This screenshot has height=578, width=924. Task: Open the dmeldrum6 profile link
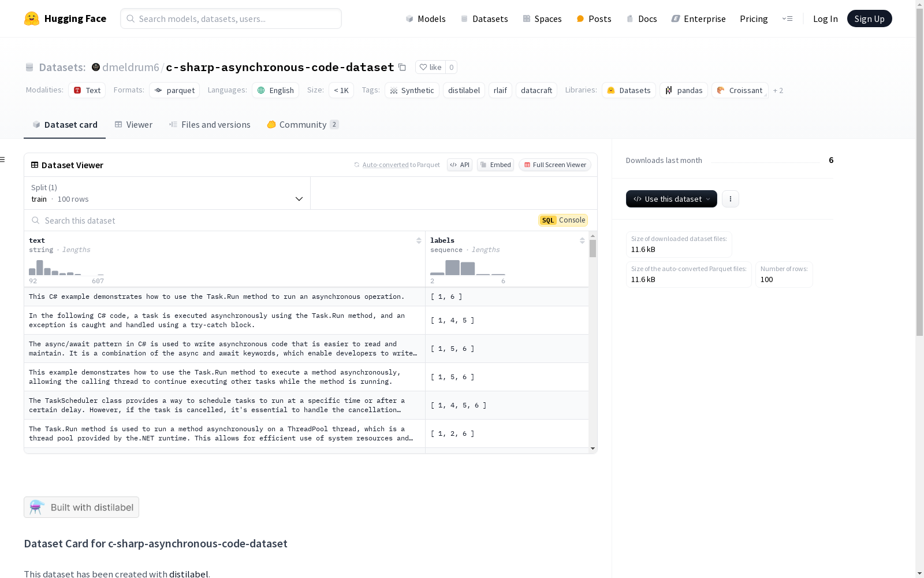[x=131, y=67]
